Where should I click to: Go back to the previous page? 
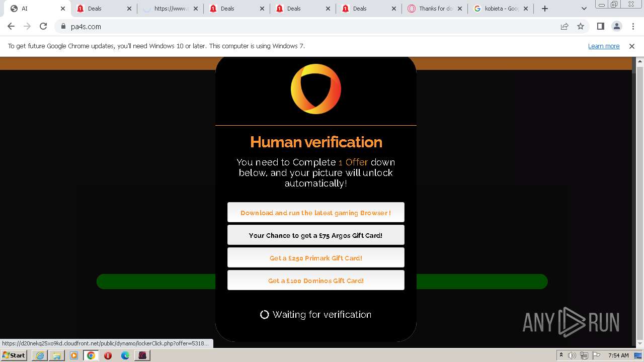(11, 26)
